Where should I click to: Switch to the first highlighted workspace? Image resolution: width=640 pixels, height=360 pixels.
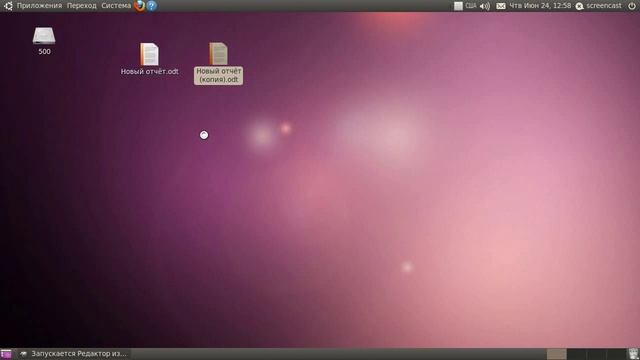556,354
